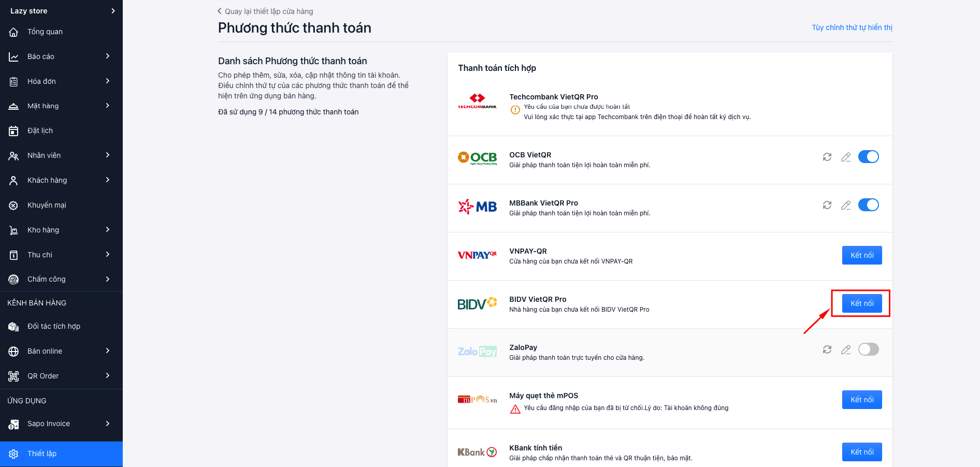Click the MBBank VietQR Pro refresh icon
Viewport: 980px width, 467px height.
[x=827, y=205]
